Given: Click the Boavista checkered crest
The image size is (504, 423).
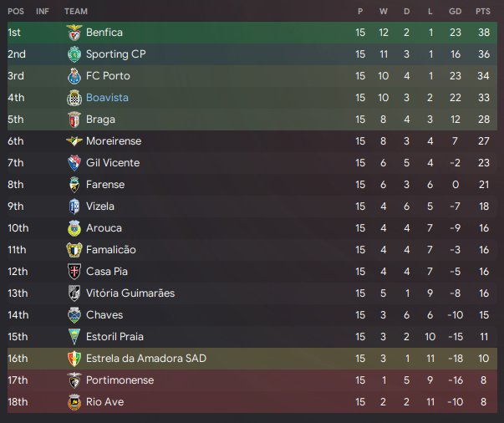Looking at the screenshot, I should [x=74, y=98].
